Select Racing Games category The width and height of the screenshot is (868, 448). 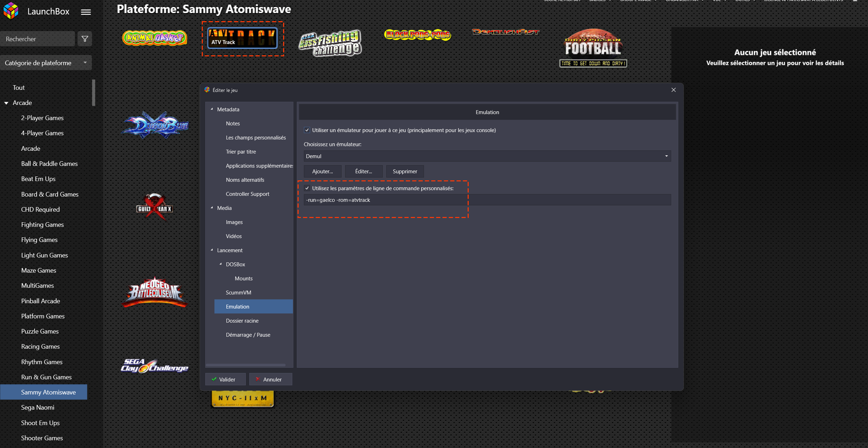point(40,347)
